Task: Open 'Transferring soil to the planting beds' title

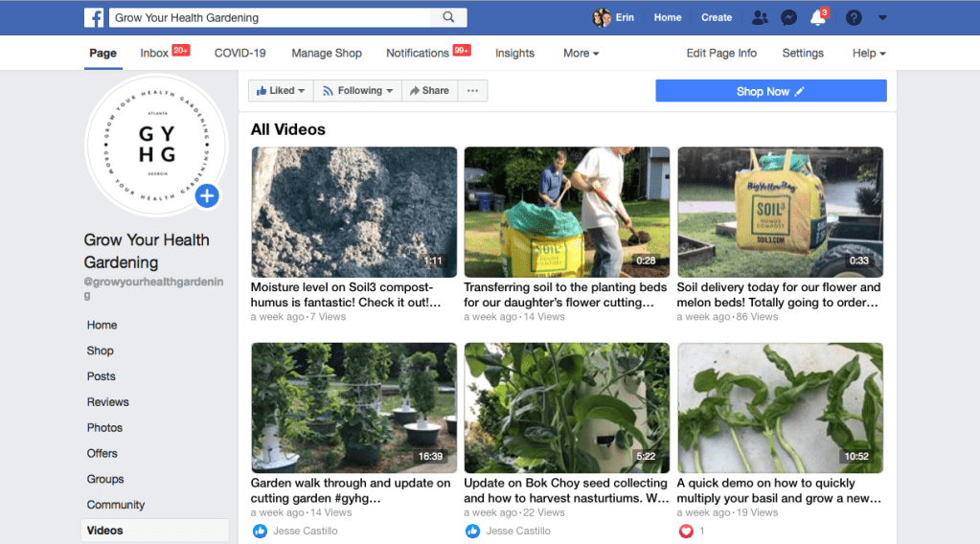Action: 565,295
